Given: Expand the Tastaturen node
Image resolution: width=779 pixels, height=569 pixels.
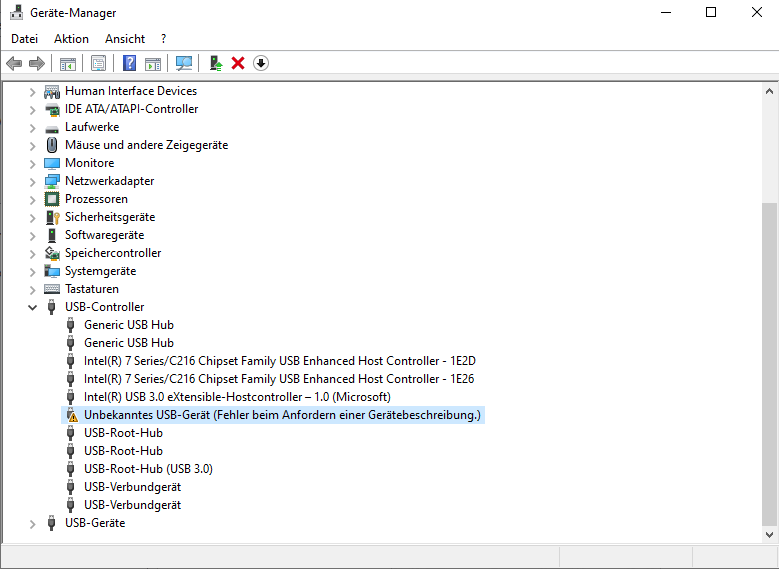Looking at the screenshot, I should tap(32, 290).
